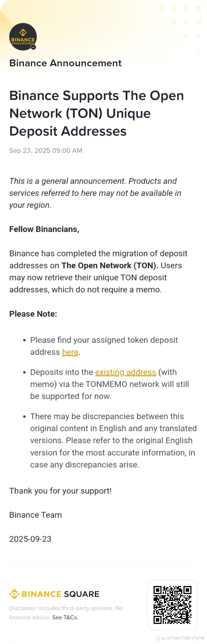Click the third-party opinions disclaimer text
This screenshot has width=207, height=644.
coord(66,613)
